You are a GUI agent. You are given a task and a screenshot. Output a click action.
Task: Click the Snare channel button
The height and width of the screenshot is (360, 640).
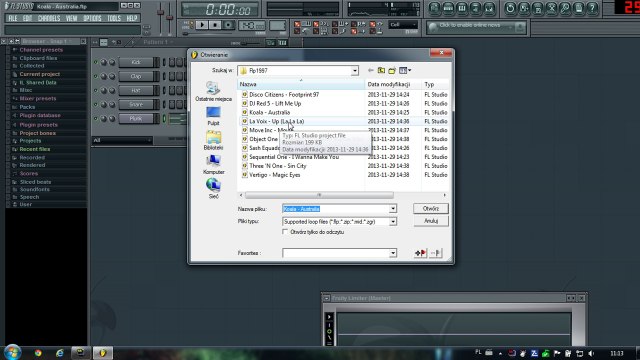(136, 104)
